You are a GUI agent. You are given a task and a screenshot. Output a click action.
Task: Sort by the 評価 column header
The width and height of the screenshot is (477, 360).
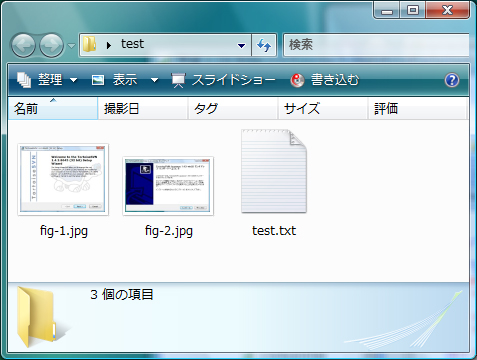click(x=417, y=108)
